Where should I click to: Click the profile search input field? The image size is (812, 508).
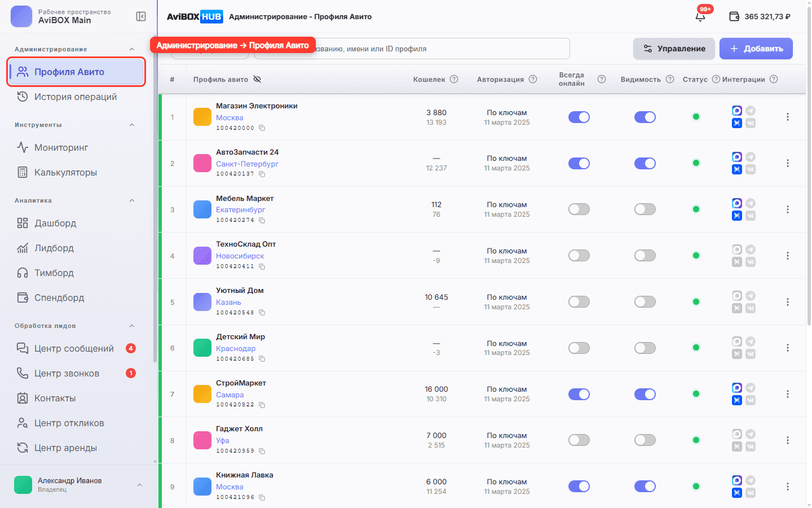(x=412, y=49)
